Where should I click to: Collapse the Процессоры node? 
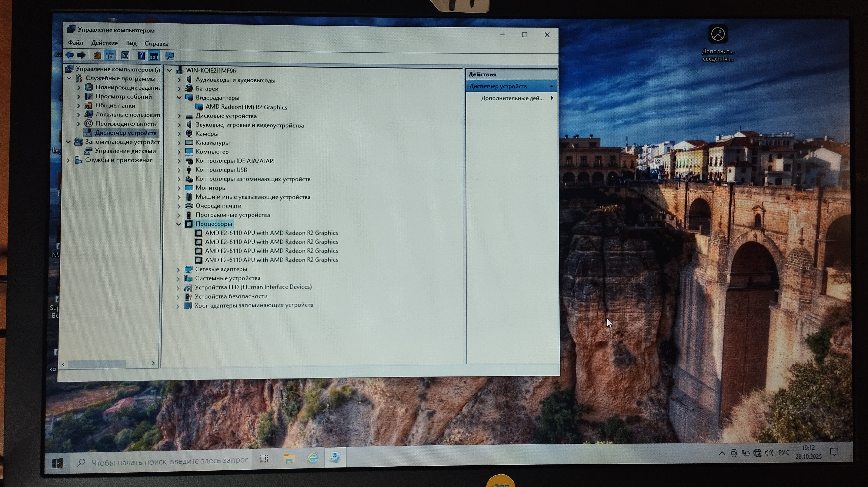[179, 224]
